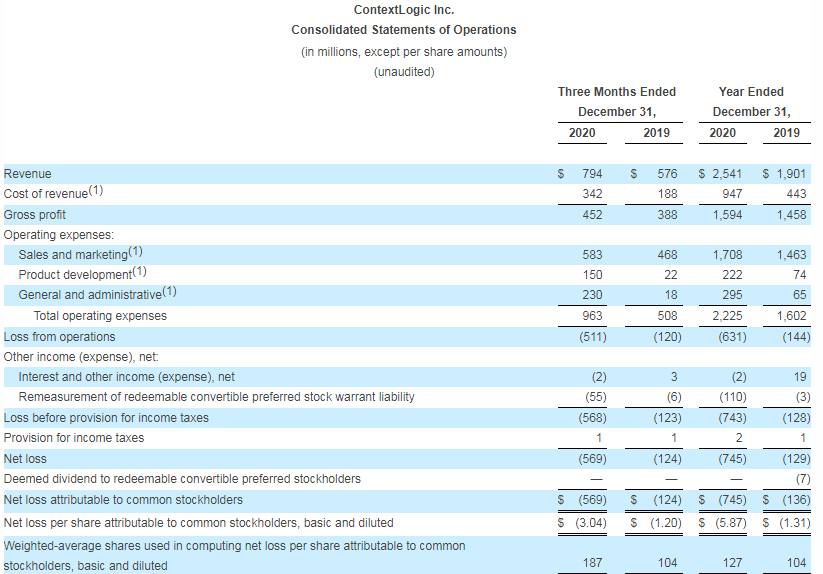Select the Total operating expenses label
This screenshot has width=823, height=574.
[100, 315]
